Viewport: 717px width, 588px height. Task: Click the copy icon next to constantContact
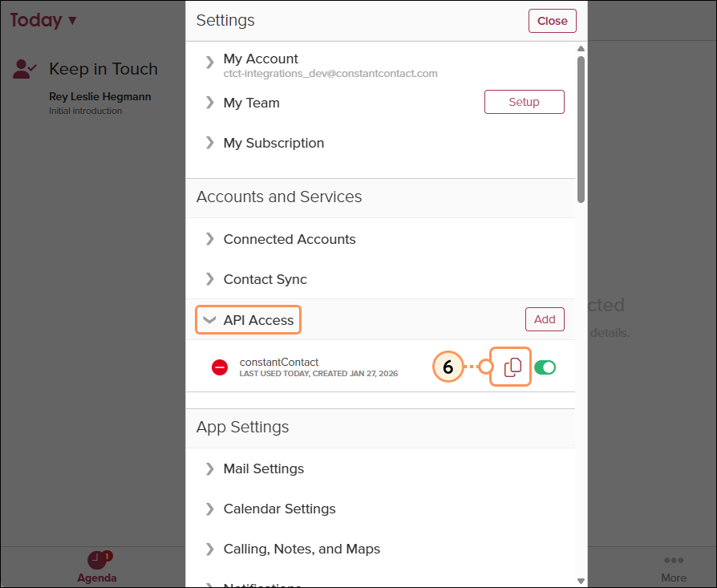[x=511, y=367]
